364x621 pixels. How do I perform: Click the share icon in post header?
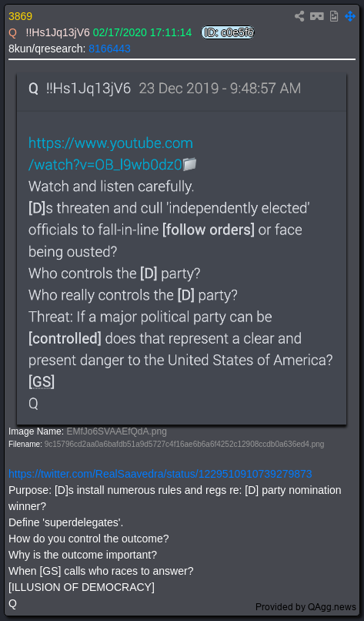point(299,16)
